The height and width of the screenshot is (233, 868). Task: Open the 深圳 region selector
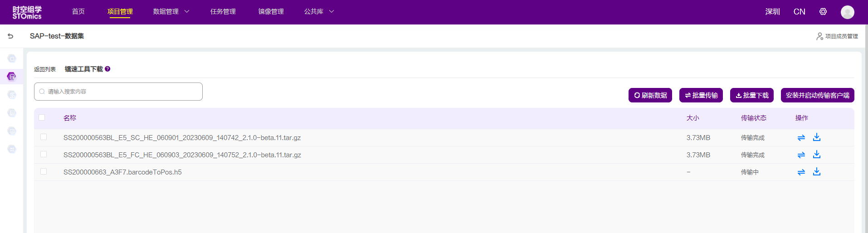click(x=772, y=12)
